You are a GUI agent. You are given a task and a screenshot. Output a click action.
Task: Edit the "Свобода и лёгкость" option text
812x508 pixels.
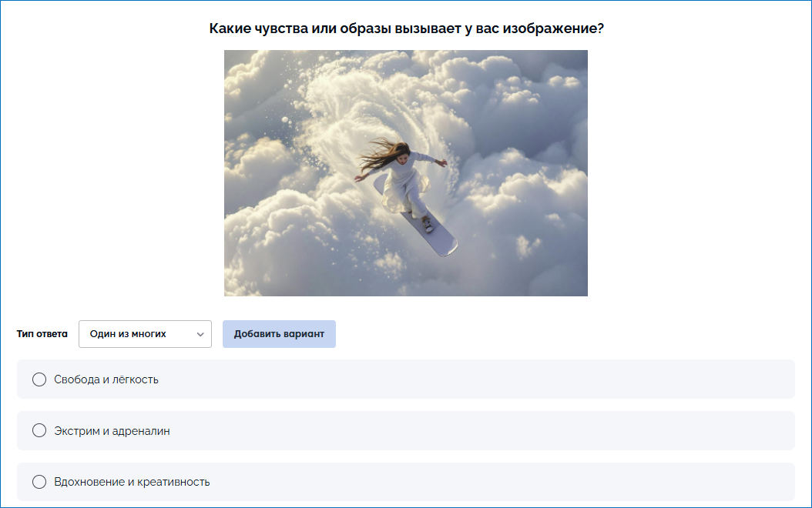106,379
